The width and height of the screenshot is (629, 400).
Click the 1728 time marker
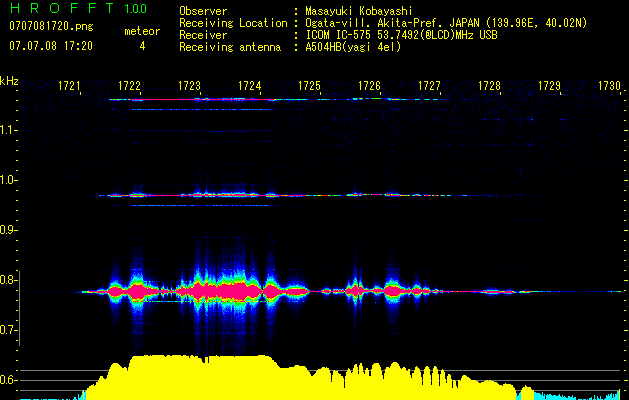coord(489,86)
